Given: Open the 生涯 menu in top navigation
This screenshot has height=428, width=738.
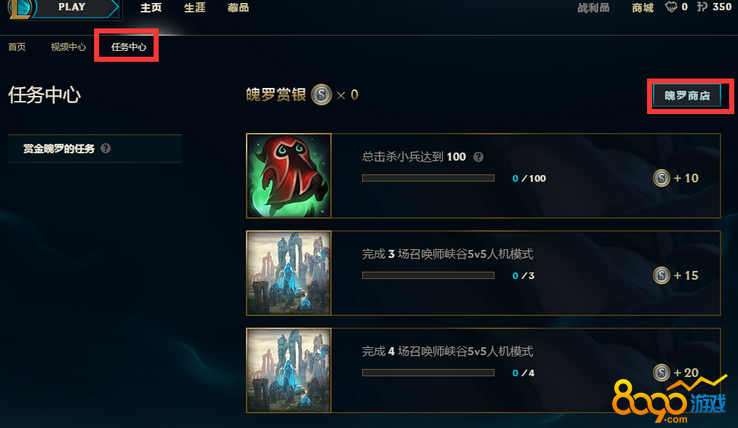Looking at the screenshot, I should click(194, 8).
